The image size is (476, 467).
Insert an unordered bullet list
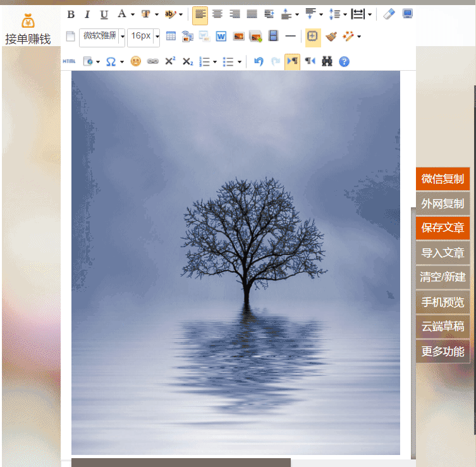tap(228, 61)
